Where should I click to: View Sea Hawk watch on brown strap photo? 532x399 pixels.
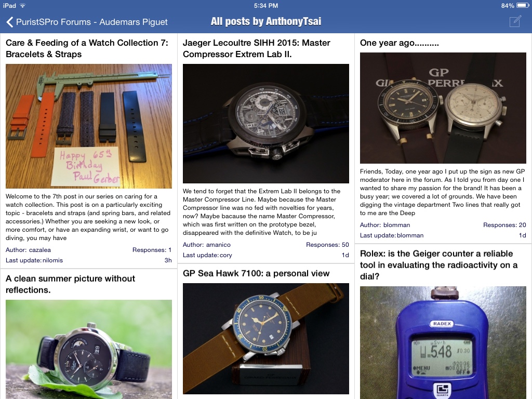click(x=265, y=339)
